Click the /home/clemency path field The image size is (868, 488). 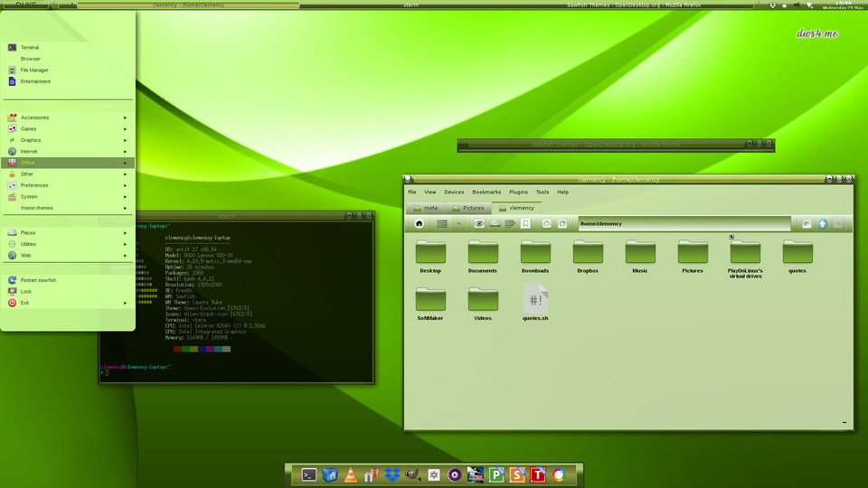tap(684, 223)
